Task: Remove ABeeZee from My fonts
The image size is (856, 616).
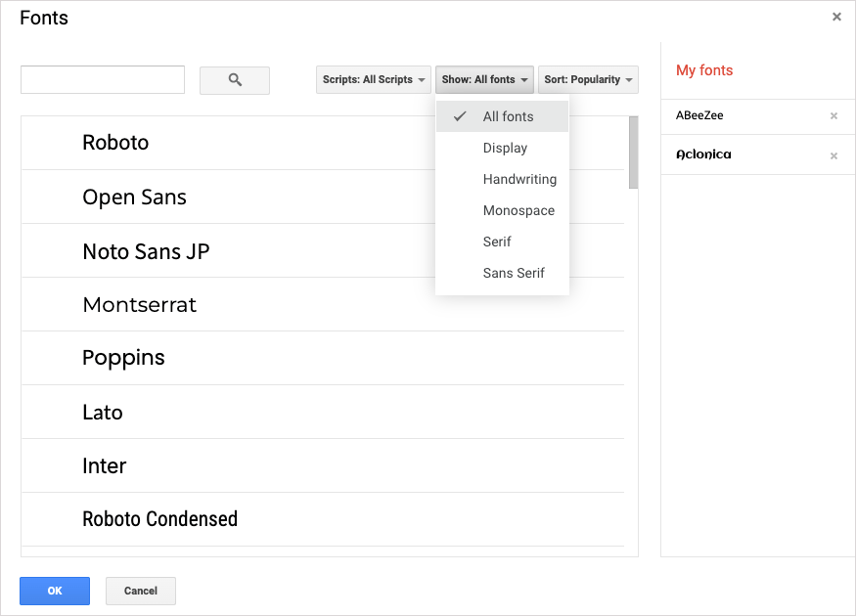Action: click(833, 115)
